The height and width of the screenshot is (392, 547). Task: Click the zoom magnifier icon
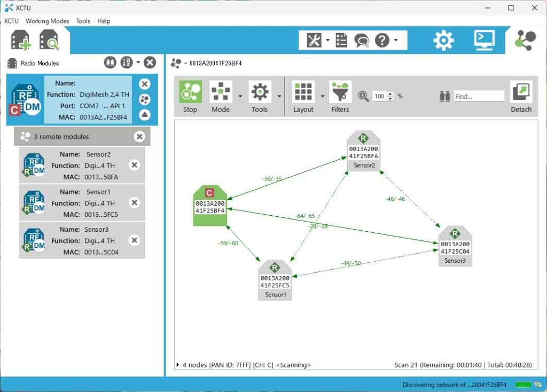click(363, 96)
